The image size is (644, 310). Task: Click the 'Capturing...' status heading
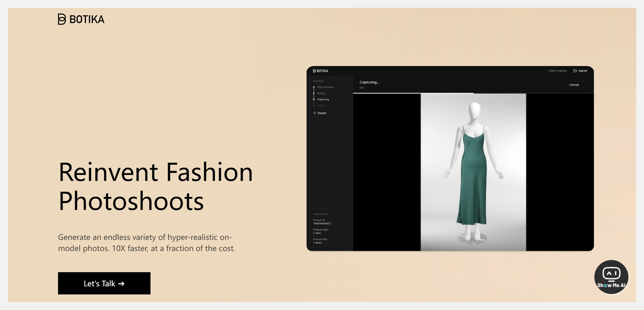coord(369,82)
